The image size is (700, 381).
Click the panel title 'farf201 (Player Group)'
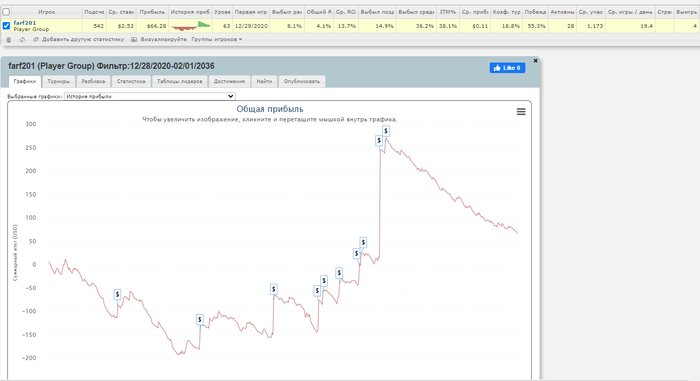[51, 66]
